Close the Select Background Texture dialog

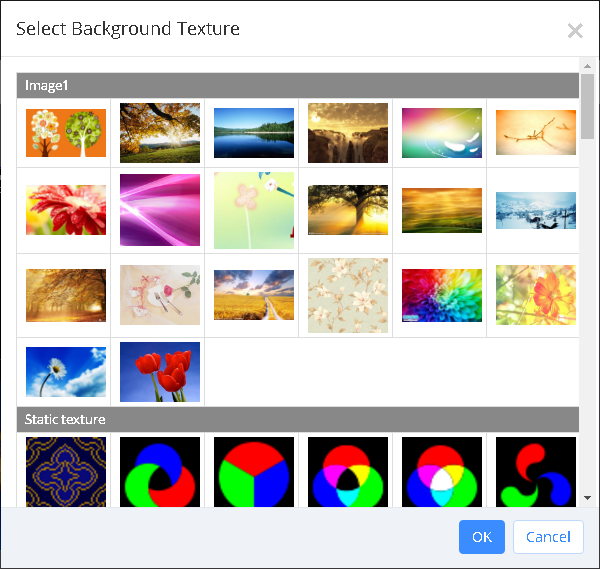click(x=575, y=31)
